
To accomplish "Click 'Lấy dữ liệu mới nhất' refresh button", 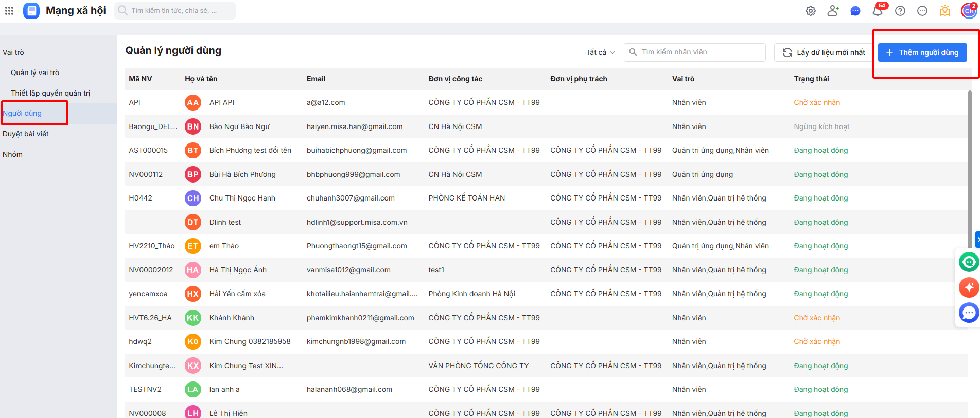I will point(824,52).
